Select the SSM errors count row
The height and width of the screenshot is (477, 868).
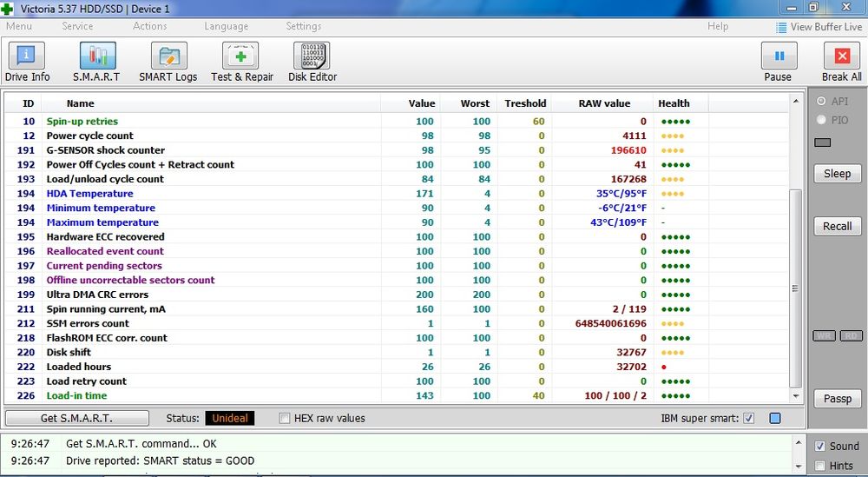(397, 323)
